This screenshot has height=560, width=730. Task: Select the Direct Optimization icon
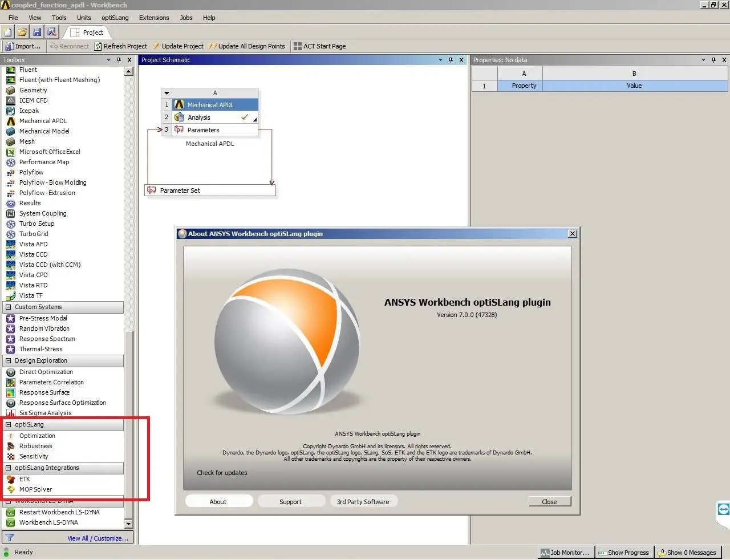coord(11,372)
